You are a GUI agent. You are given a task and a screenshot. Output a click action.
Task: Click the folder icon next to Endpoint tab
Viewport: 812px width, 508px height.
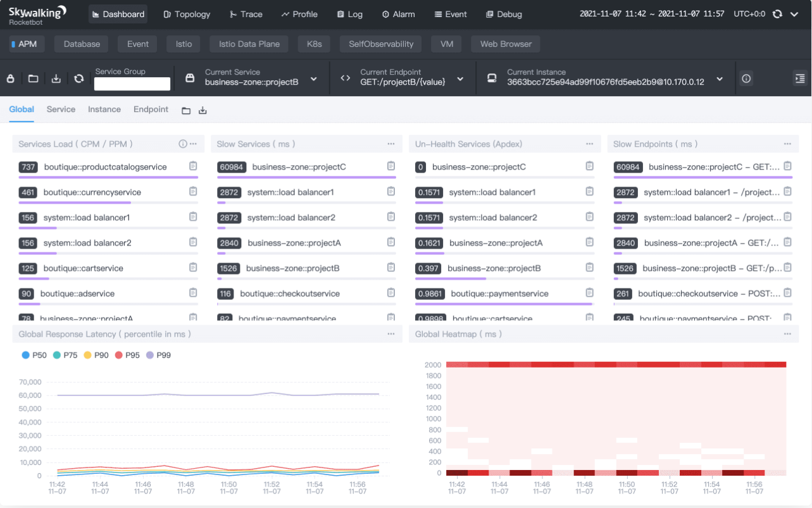(186, 111)
